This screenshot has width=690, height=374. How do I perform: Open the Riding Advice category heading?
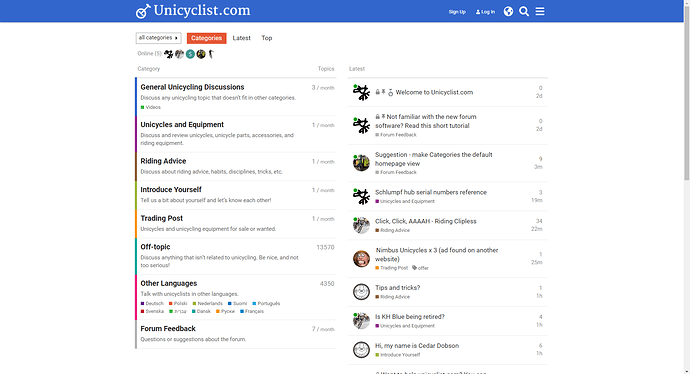point(163,161)
